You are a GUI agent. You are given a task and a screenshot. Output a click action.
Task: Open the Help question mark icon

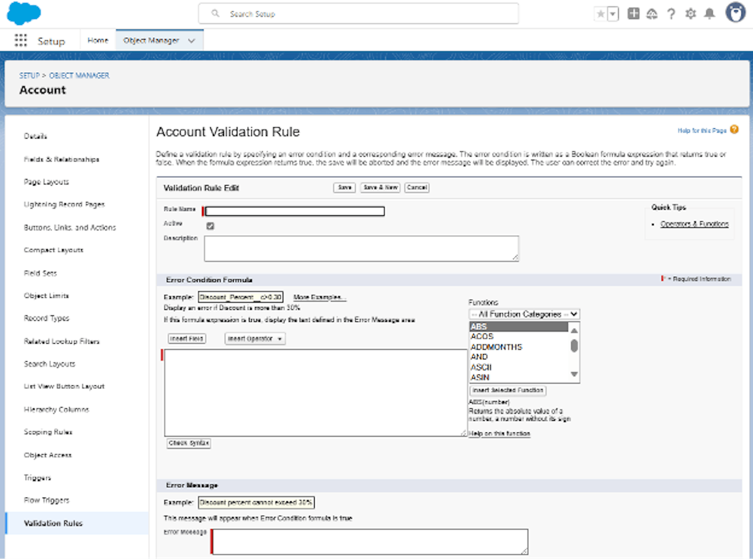[671, 14]
